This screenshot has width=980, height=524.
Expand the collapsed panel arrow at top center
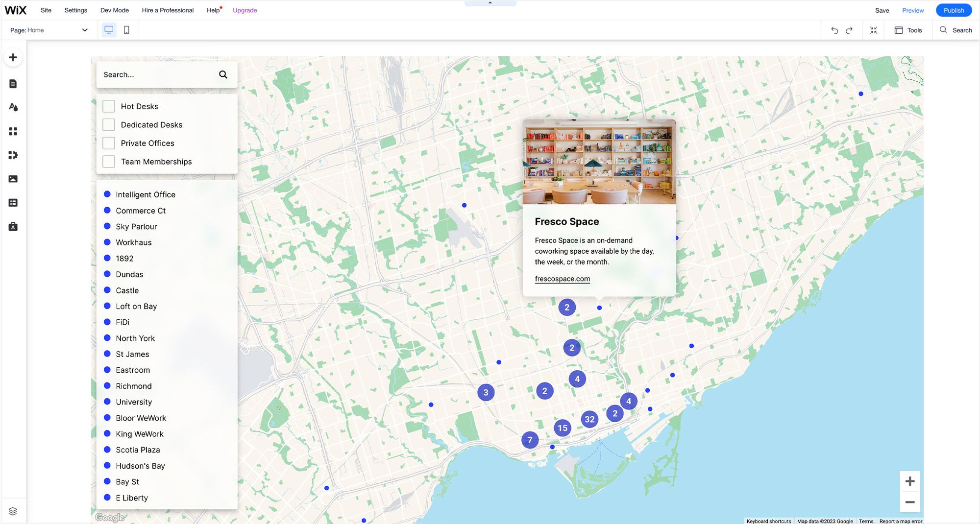[490, 3]
